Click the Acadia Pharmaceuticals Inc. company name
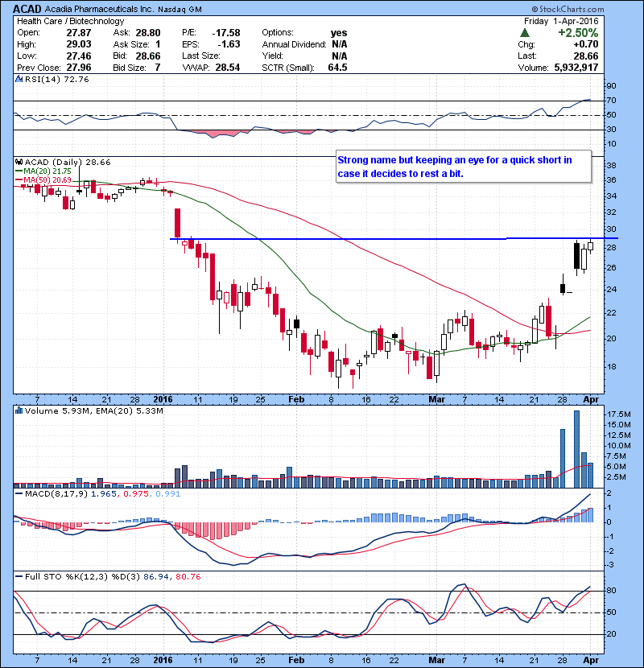Screen dimensions: 644x668 pyautogui.click(x=99, y=9)
